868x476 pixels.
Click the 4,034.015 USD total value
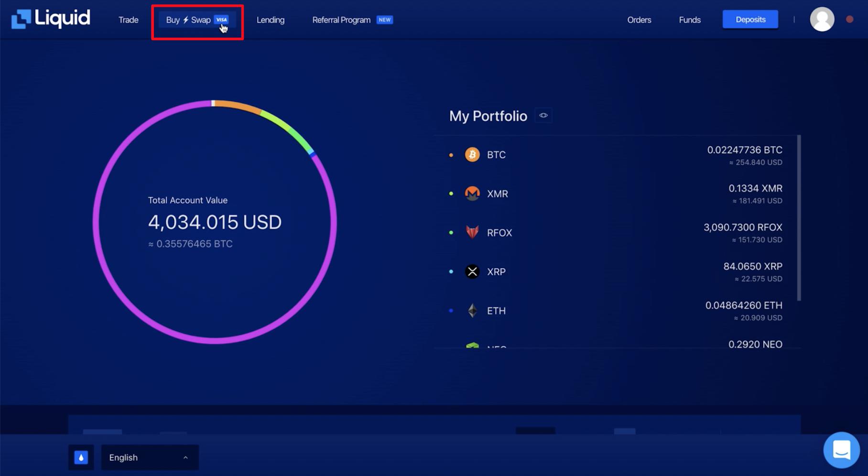click(x=215, y=222)
